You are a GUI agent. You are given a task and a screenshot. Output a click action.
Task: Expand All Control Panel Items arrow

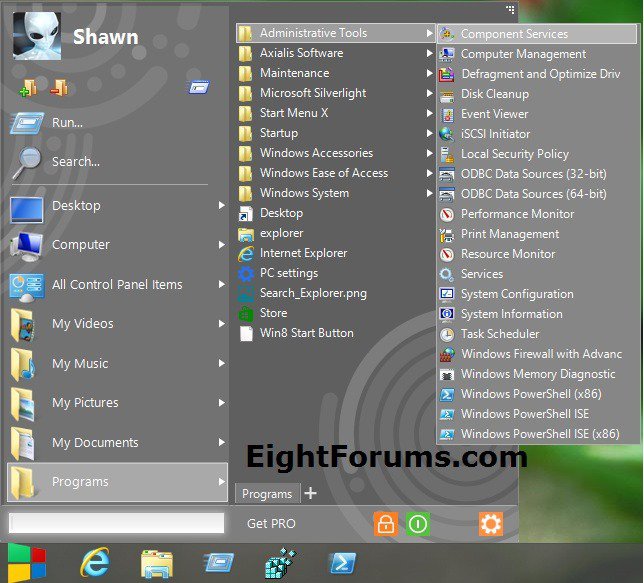pyautogui.click(x=222, y=284)
